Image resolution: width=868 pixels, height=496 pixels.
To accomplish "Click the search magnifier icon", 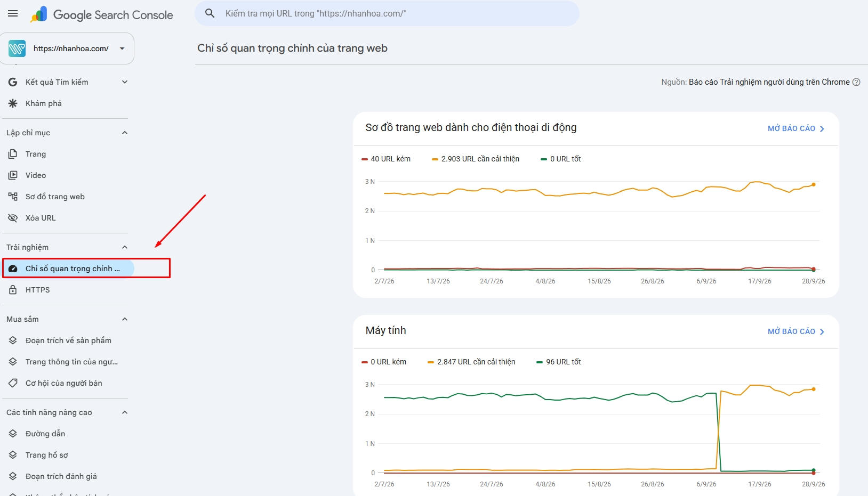I will (x=210, y=13).
